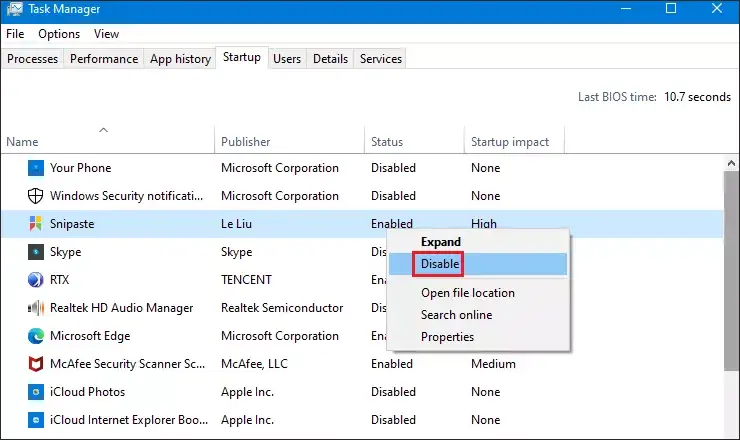Minimize the Task Manager window
Screen dimensions: 740x440
626,8
